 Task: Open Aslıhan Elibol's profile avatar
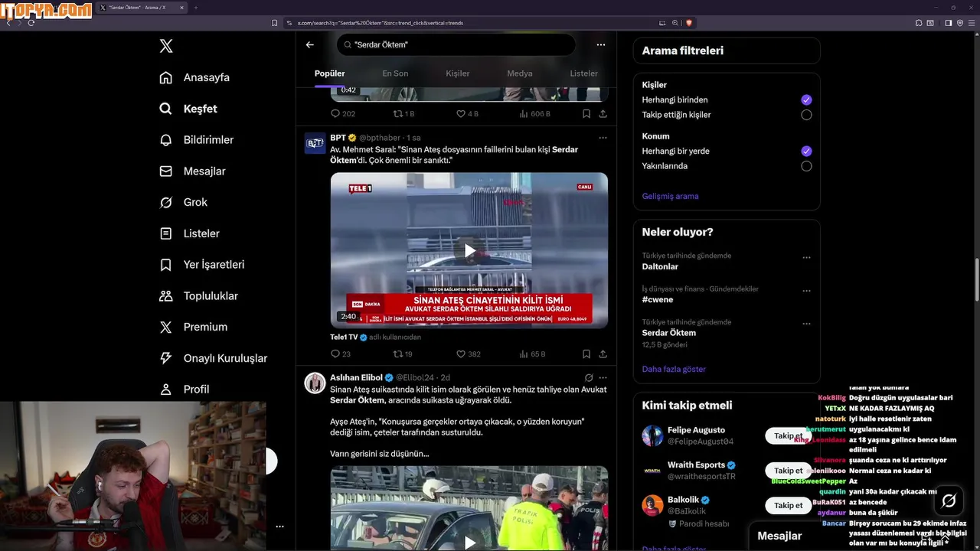click(x=315, y=383)
